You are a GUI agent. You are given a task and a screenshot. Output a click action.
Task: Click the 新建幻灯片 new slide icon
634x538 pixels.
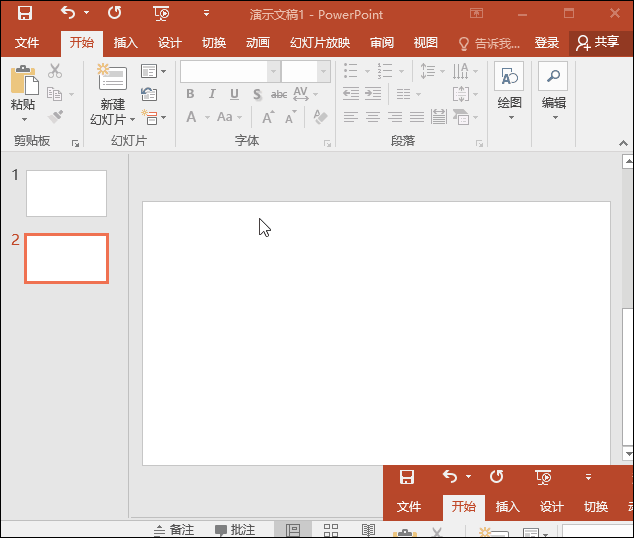click(112, 80)
